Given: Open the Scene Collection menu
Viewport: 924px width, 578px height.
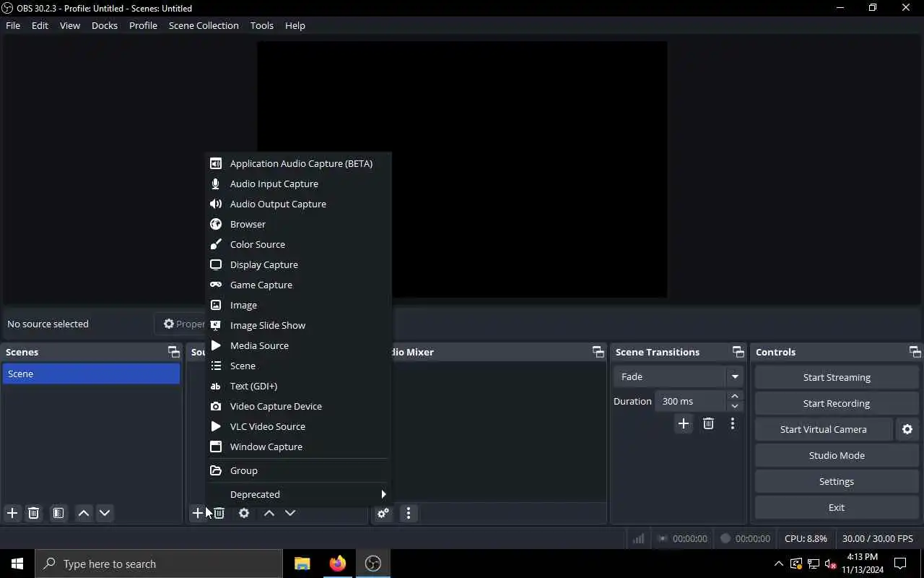Looking at the screenshot, I should click(204, 25).
